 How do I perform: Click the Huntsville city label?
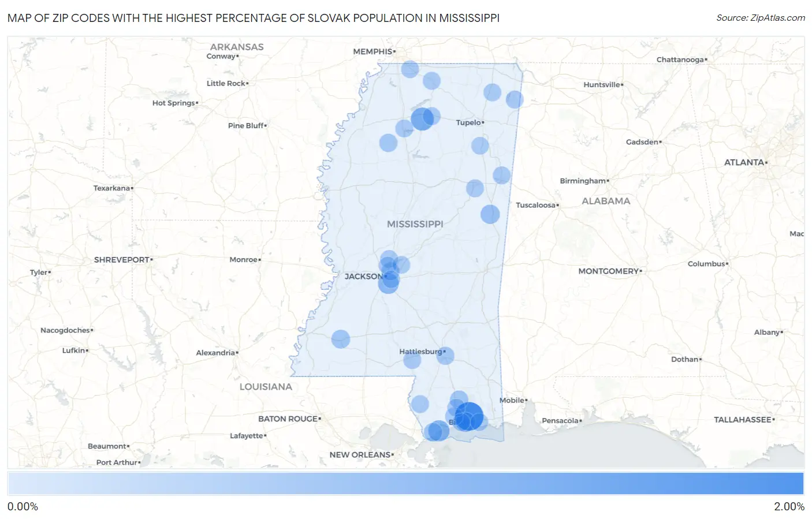click(x=602, y=84)
